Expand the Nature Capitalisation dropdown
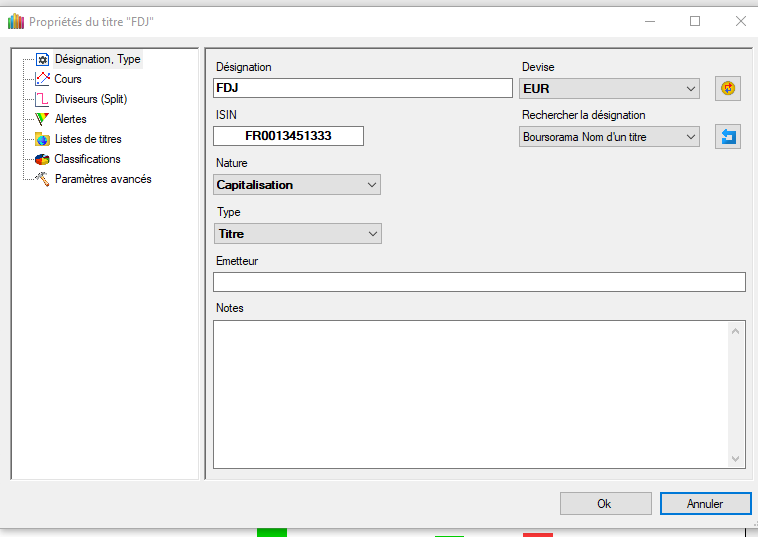Image resolution: width=758 pixels, height=537 pixels. [297, 185]
